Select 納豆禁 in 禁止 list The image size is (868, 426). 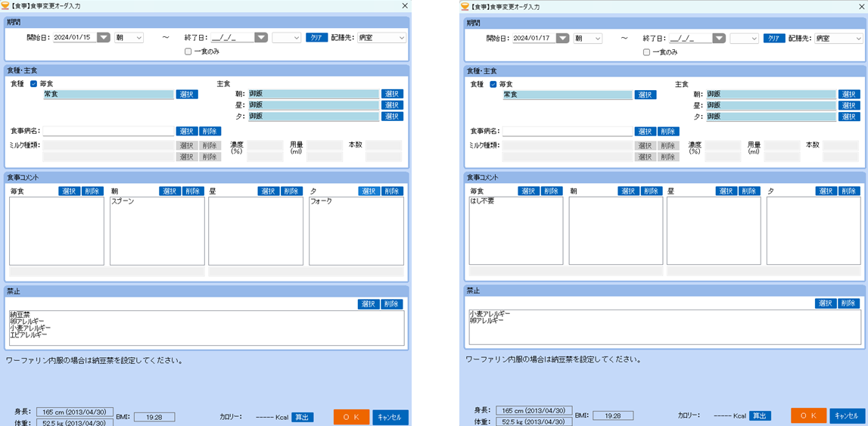[20, 315]
